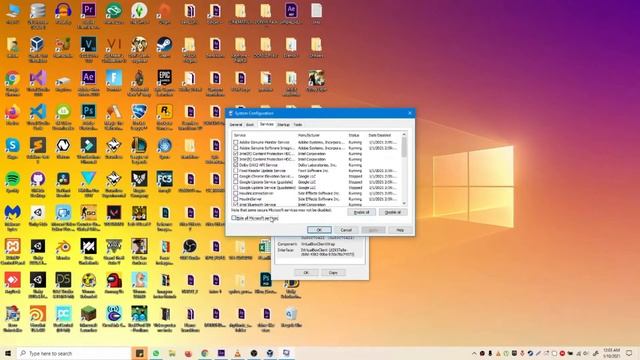Viewport: 640px width, 360px height.
Task: Select the Services tab
Action: [267, 124]
